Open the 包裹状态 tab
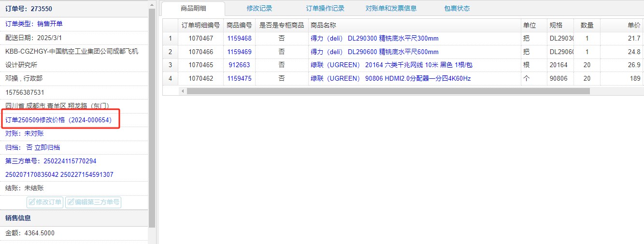This screenshot has width=644, height=244. pyautogui.click(x=457, y=8)
